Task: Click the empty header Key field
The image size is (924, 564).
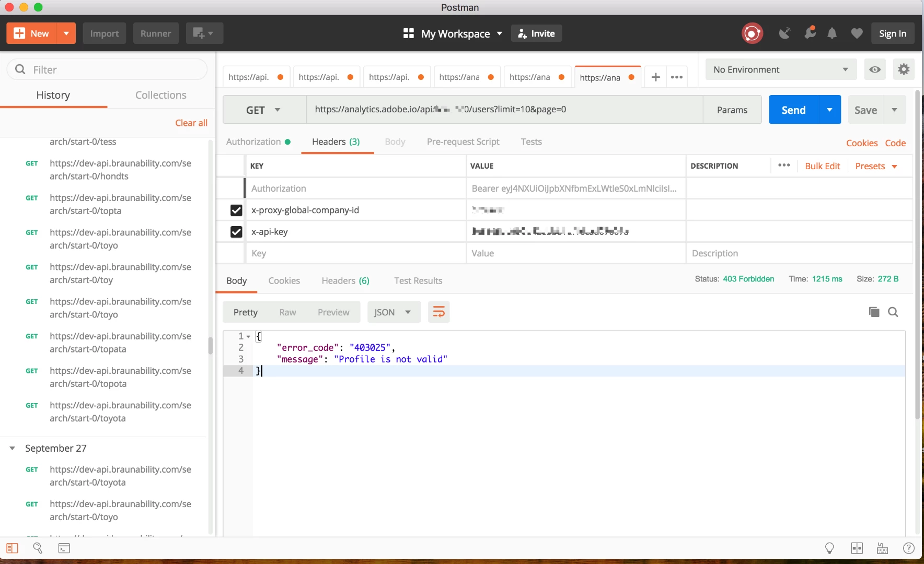Action: (x=356, y=253)
